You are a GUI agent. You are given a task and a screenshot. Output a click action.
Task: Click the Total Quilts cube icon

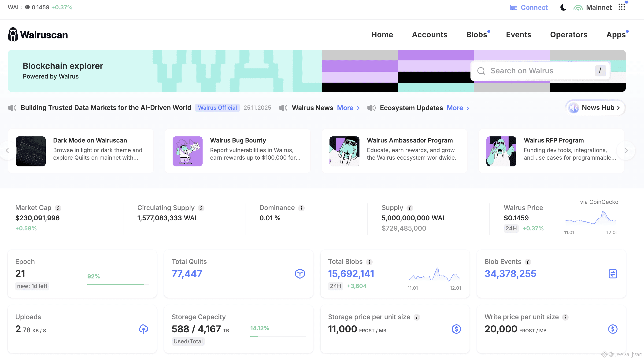coord(300,274)
